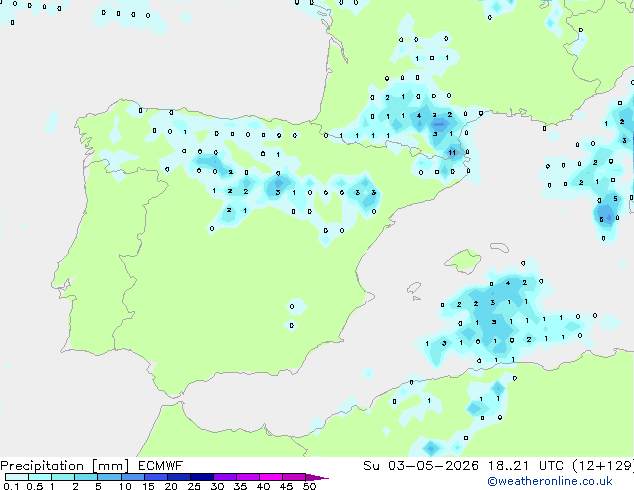The height and width of the screenshot is (490, 634).
Task: Click the legend value label "20"
Action: coord(171,486)
